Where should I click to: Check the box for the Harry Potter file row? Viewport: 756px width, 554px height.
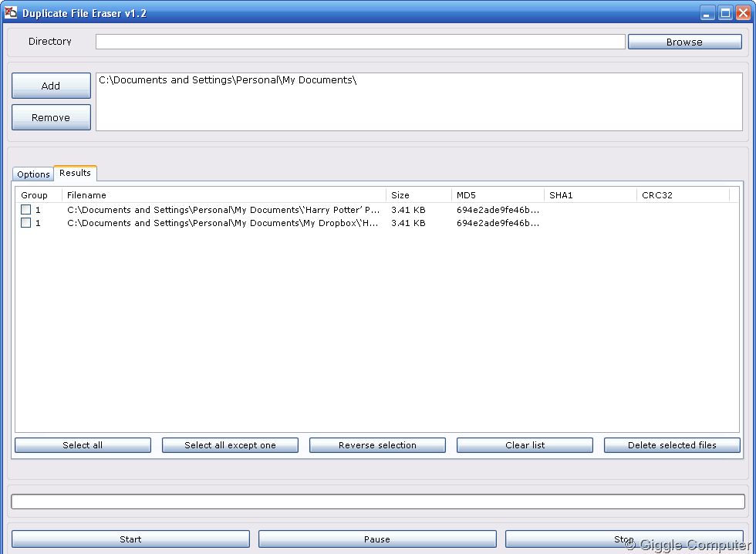point(26,210)
